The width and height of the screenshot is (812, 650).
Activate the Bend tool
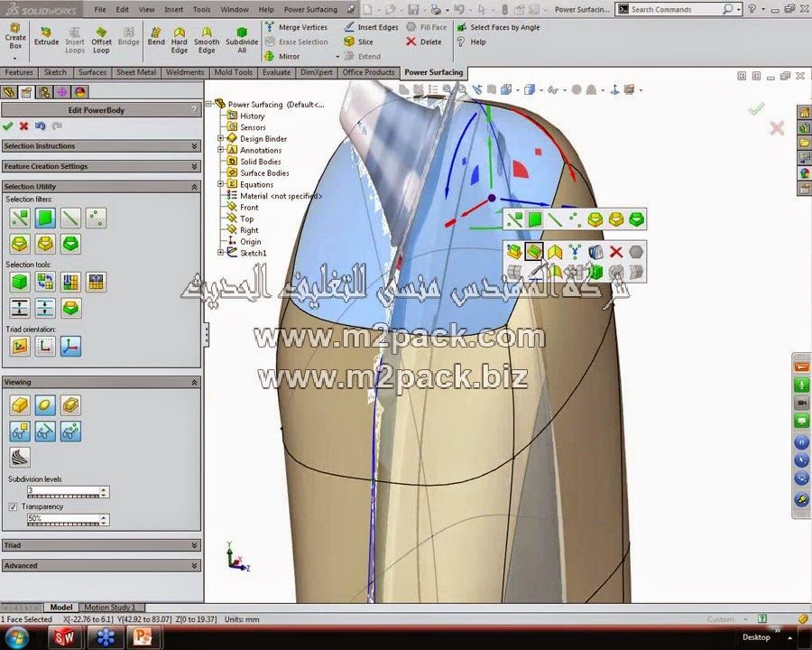click(x=156, y=37)
